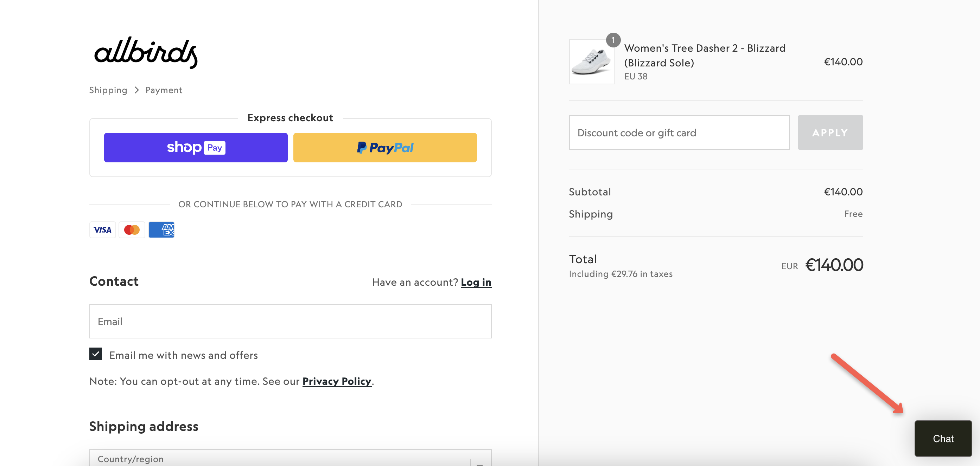Click the American Express icon
The height and width of the screenshot is (466, 980).
(x=161, y=230)
